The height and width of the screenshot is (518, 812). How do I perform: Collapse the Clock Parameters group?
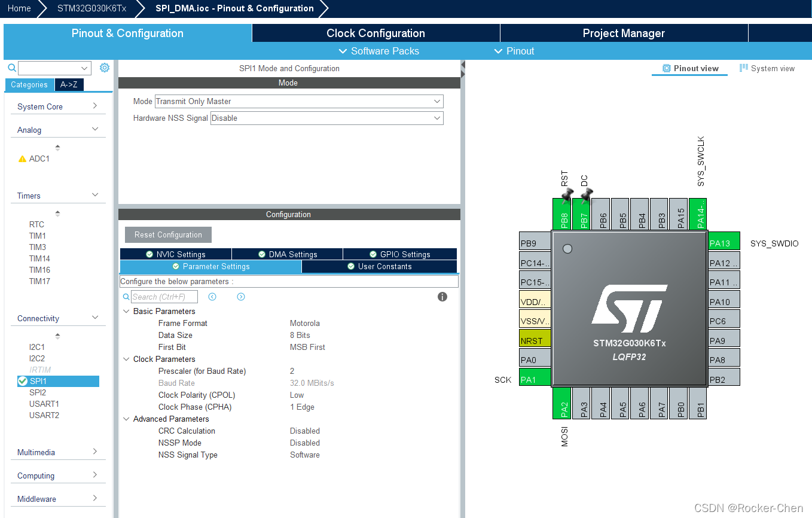pyautogui.click(x=126, y=359)
